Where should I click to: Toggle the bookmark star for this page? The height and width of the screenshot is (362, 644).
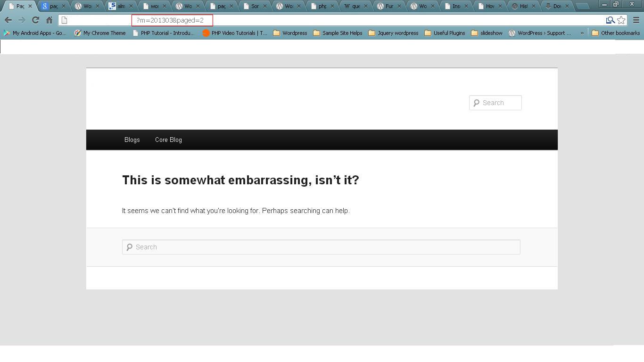tap(621, 20)
